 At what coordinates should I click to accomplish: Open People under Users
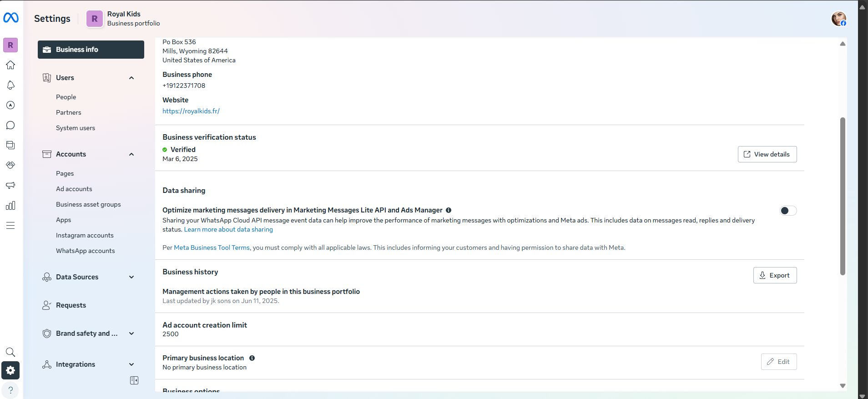[66, 97]
